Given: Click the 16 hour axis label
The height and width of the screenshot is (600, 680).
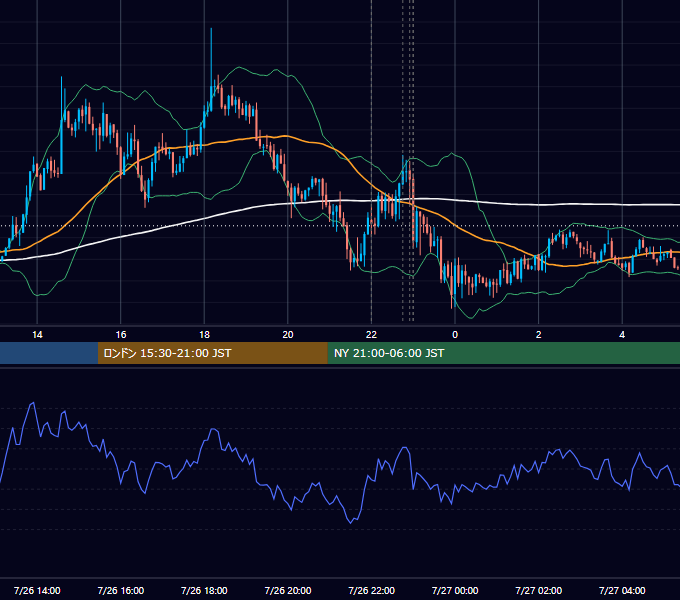Looking at the screenshot, I should (x=121, y=335).
